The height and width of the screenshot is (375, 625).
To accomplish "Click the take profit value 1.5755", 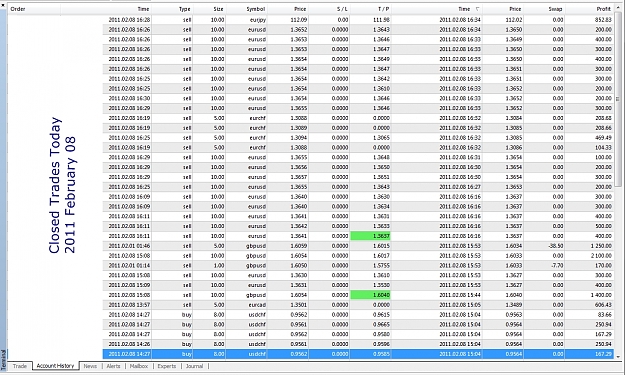I will point(381,265).
